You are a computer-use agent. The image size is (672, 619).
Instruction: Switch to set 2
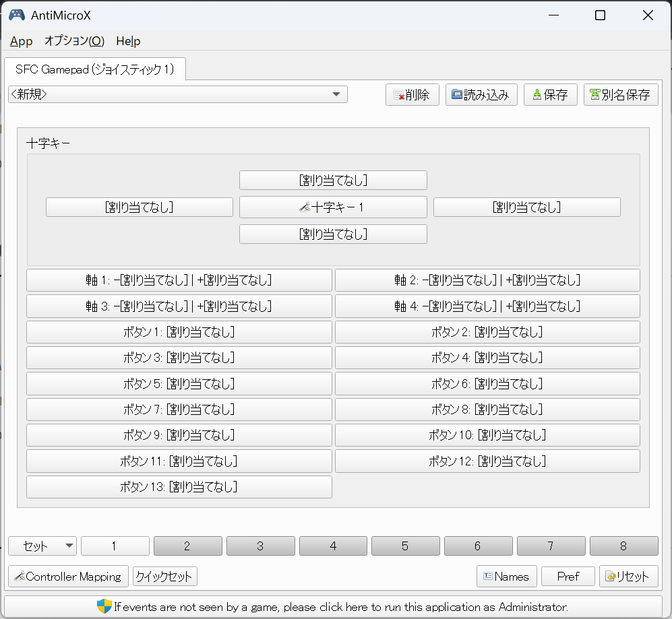pos(187,546)
